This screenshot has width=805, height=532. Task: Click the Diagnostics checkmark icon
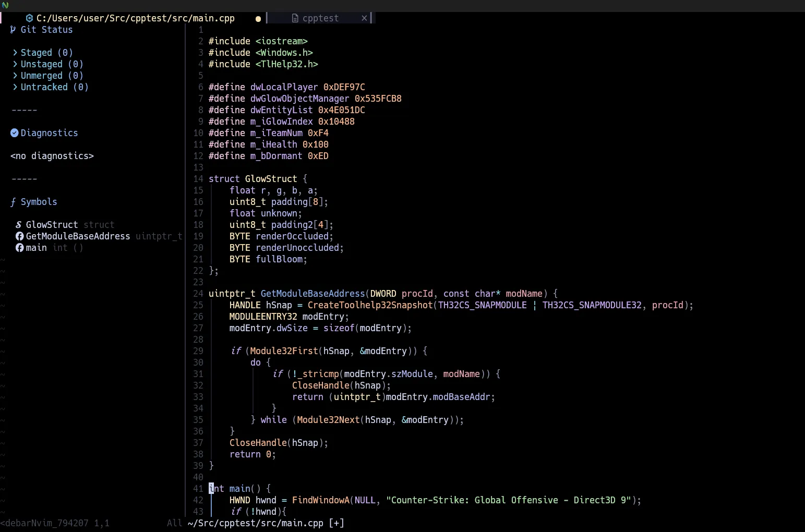click(x=15, y=133)
